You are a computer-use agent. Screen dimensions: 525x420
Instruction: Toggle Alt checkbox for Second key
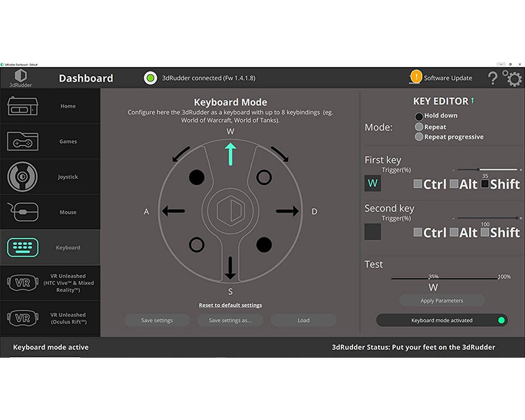point(454,232)
